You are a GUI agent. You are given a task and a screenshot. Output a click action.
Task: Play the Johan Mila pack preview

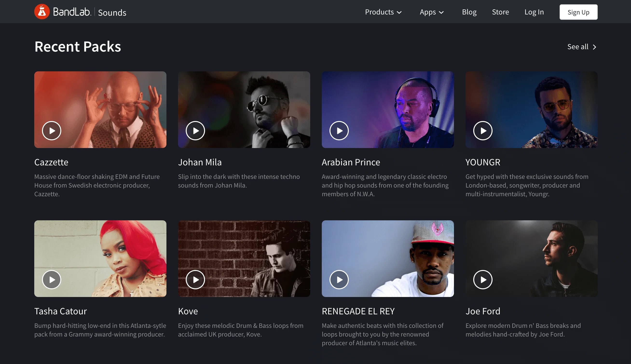tap(195, 131)
